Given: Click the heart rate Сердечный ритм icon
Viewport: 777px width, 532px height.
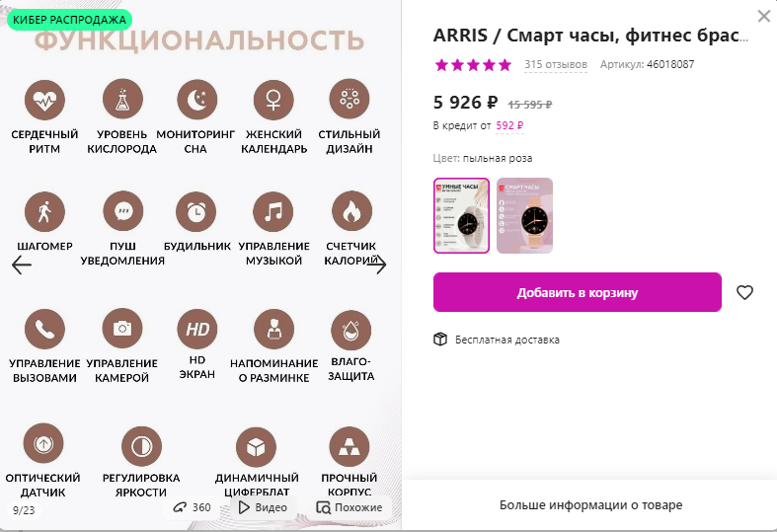Looking at the screenshot, I should (44, 99).
